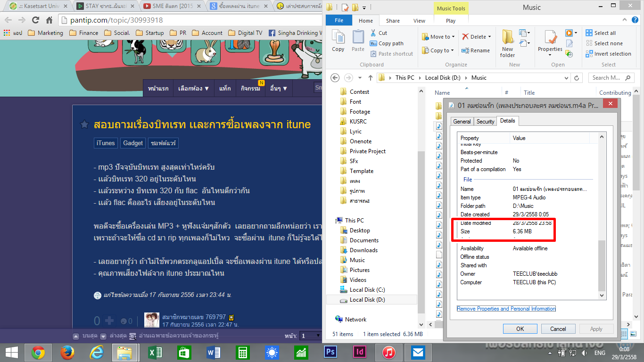Image resolution: width=644 pixels, height=362 pixels.
Task: Click the Search Music box in Explorer
Action: [x=611, y=78]
